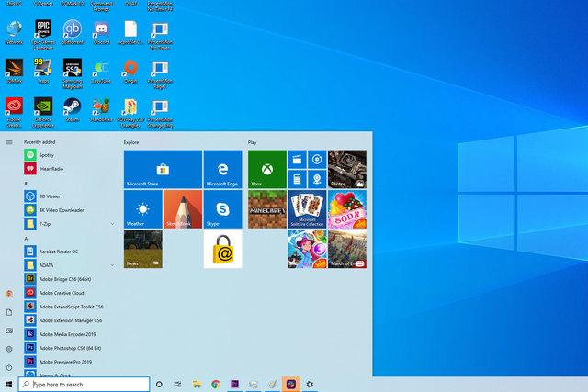Open the Microsoft Solitaire Collection tile
Viewport: 588px width, 392px height.
tap(307, 209)
